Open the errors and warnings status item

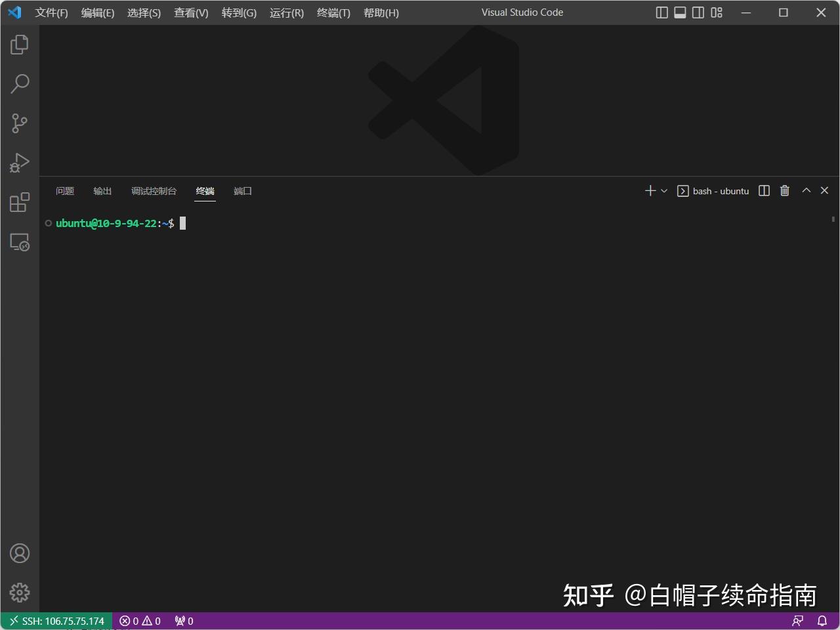(139, 620)
